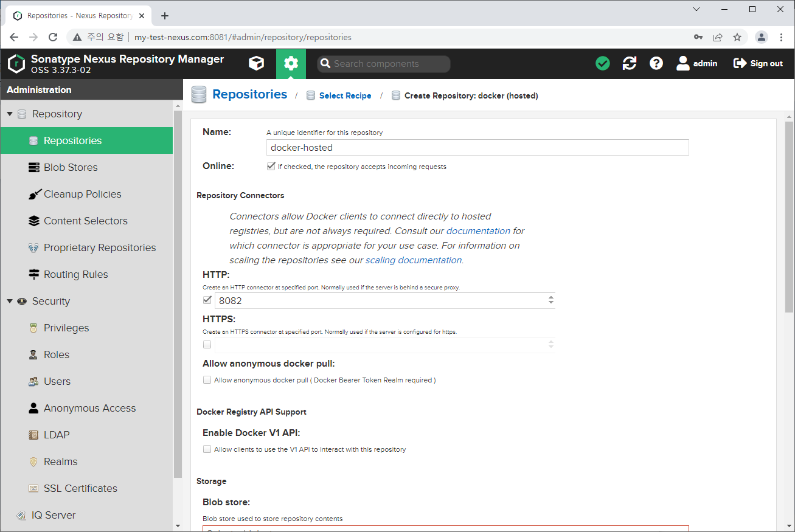
Task: Click the Security folder icon
Action: coord(22,301)
